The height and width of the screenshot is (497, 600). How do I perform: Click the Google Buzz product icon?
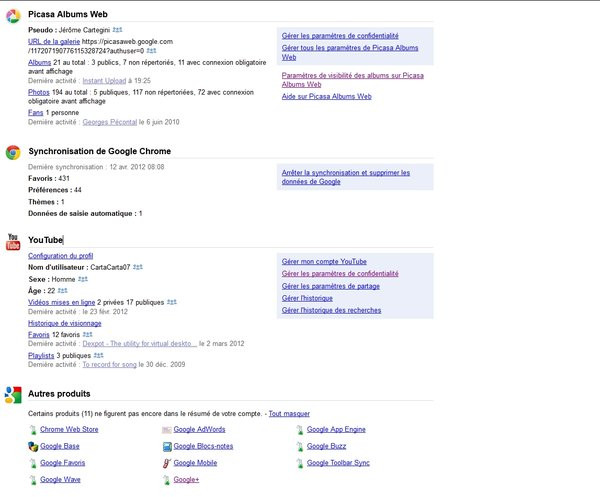tap(300, 446)
